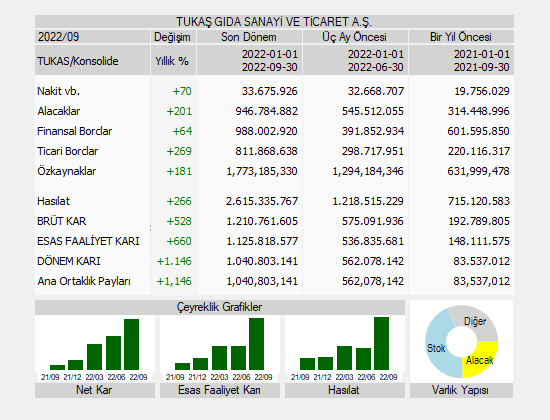Click the Hasılat chart caption

(344, 390)
